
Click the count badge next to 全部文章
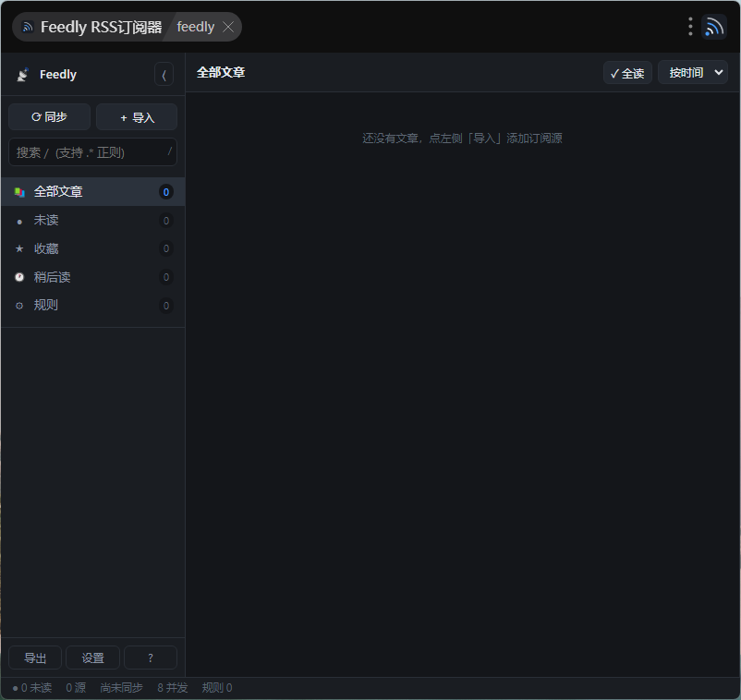pyautogui.click(x=166, y=192)
